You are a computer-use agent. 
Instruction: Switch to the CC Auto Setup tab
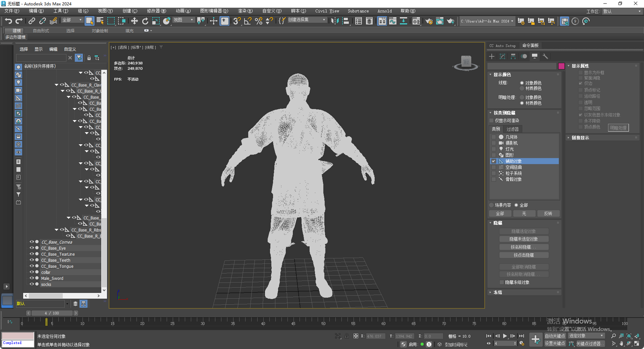coord(502,46)
